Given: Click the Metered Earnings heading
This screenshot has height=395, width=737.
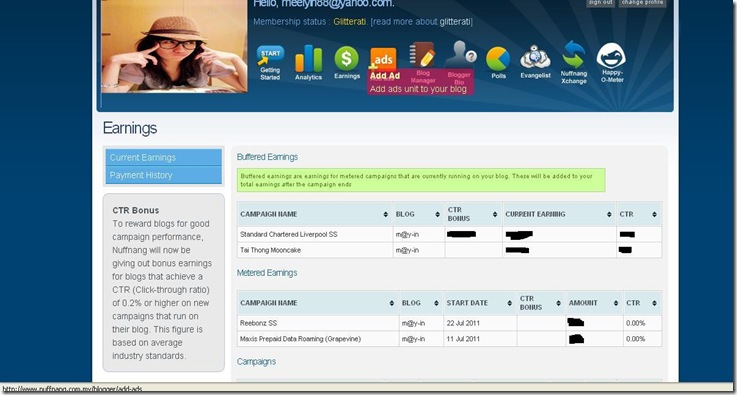Looking at the screenshot, I should [267, 273].
